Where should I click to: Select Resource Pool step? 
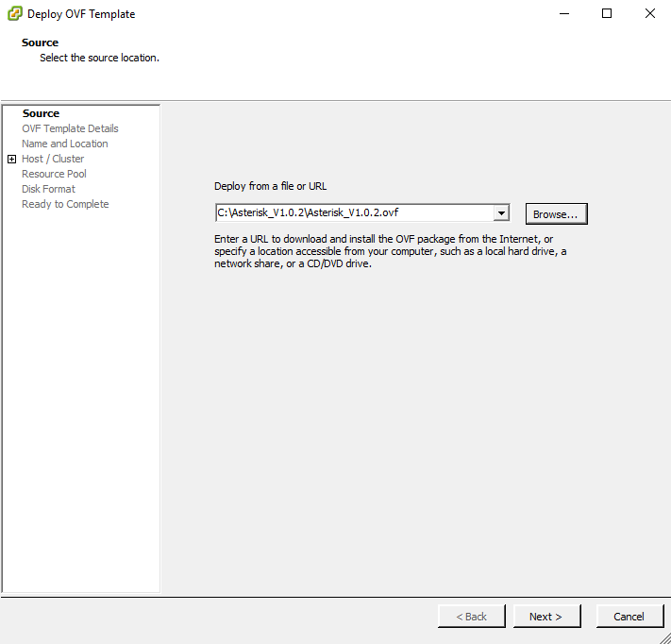54,174
